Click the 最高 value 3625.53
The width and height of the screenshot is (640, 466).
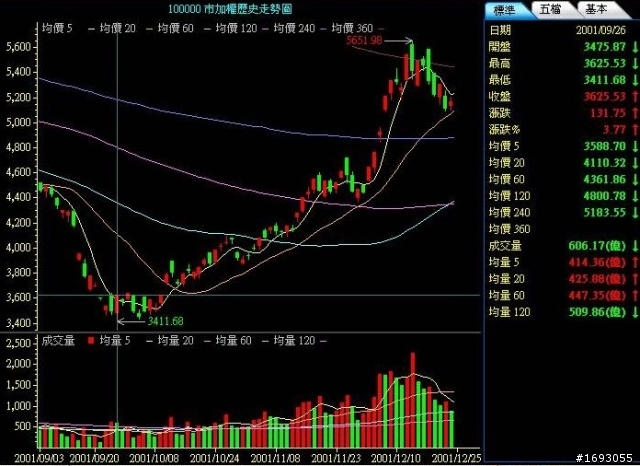[x=604, y=63]
